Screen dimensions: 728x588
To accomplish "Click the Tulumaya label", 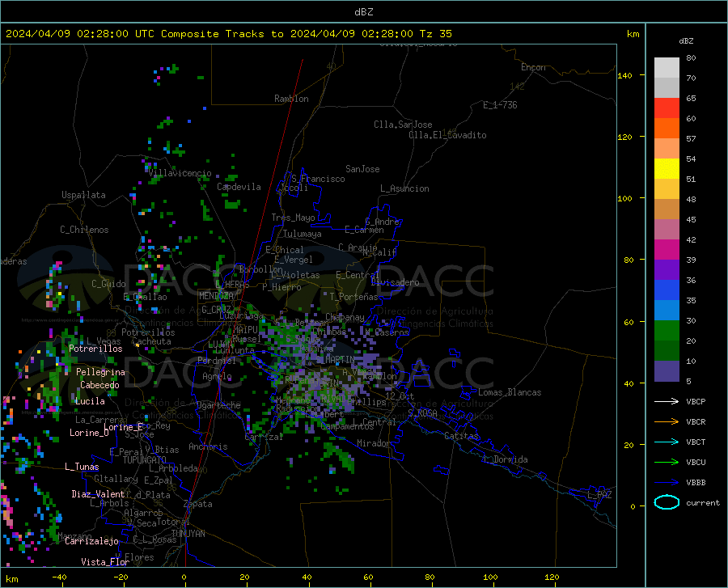I will [303, 234].
